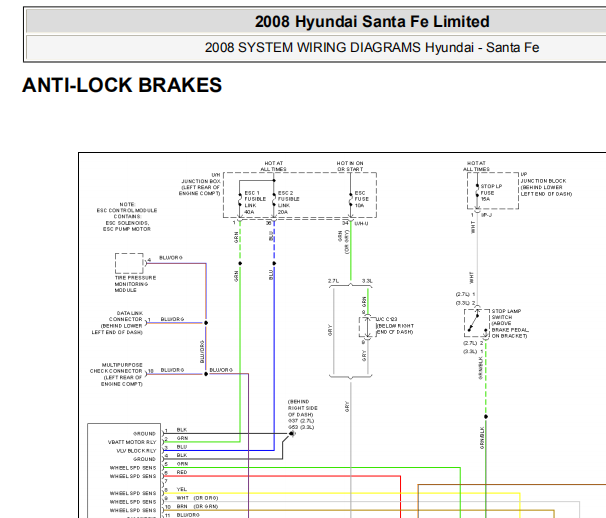The height and width of the screenshot is (518, 606).
Task: Click the "VLV BLOCK RLY" pin label
Action: pyautogui.click(x=136, y=451)
